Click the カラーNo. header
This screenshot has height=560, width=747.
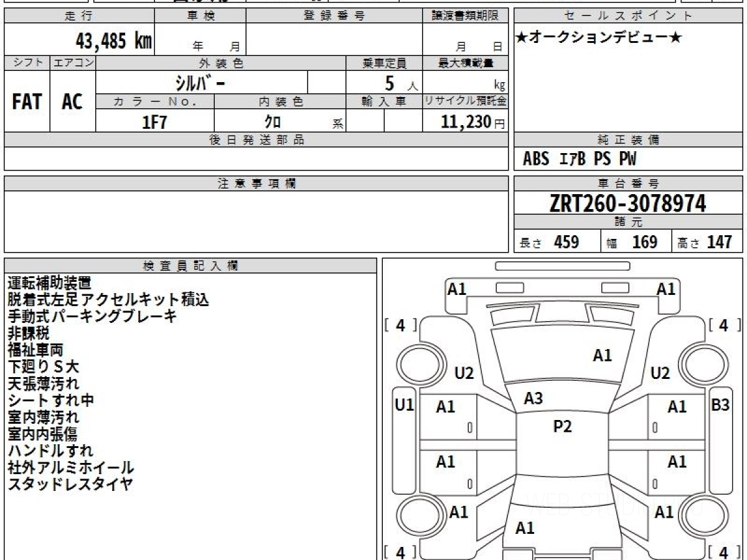click(x=155, y=101)
